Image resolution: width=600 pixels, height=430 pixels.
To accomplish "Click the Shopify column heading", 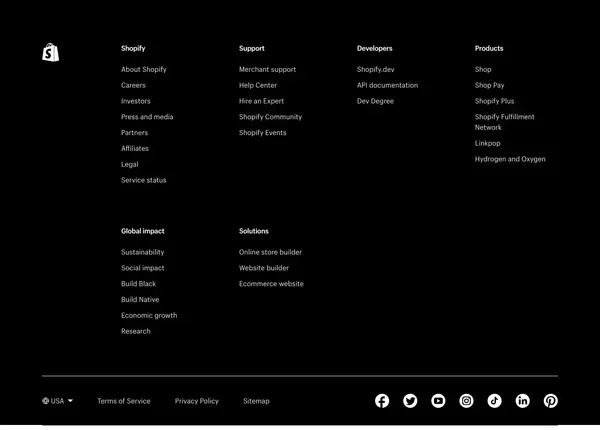I will (x=133, y=48).
